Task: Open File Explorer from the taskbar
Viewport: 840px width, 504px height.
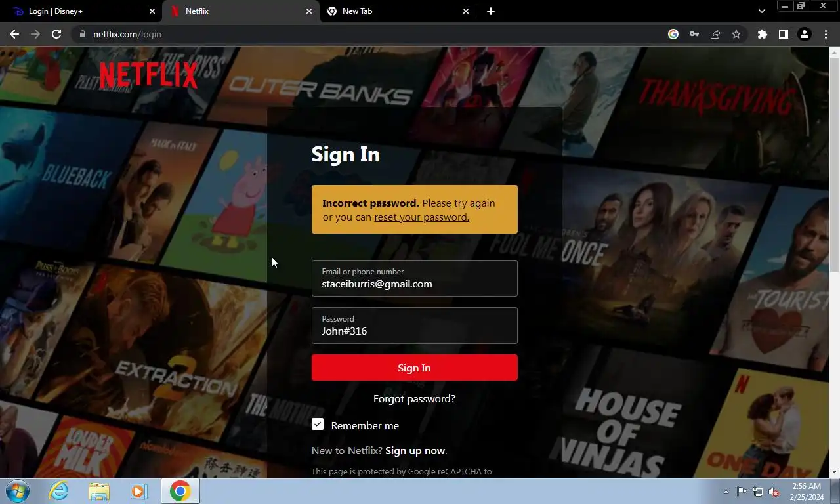Action: coord(99,491)
